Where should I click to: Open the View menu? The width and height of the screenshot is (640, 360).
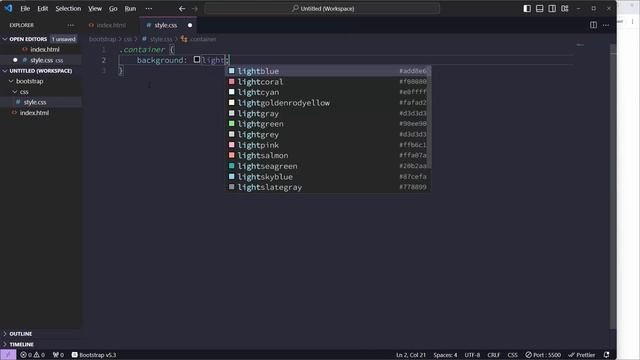[x=95, y=9]
